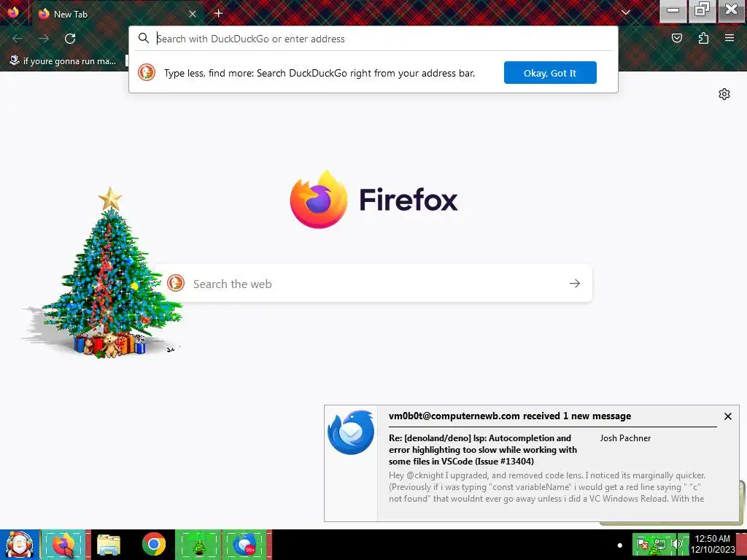Image resolution: width=747 pixels, height=560 pixels.
Task: Click the magnifier icon in address bar
Action: point(144,38)
